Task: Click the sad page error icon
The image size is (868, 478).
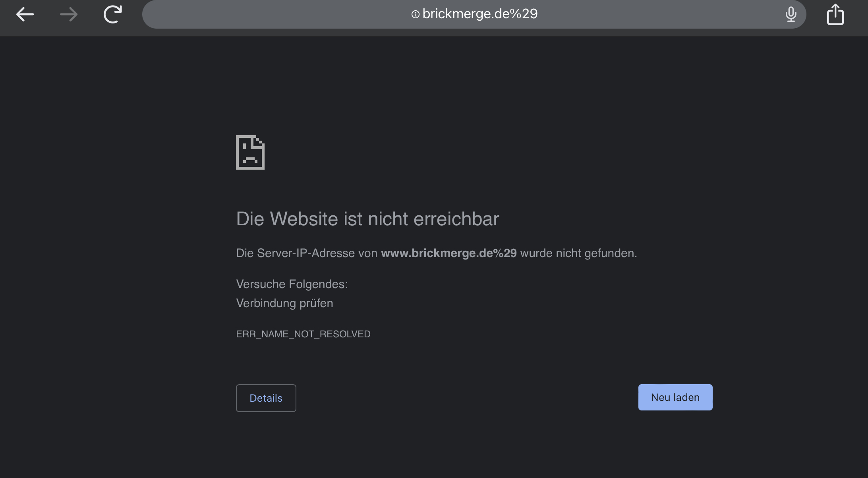Action: coord(250,152)
